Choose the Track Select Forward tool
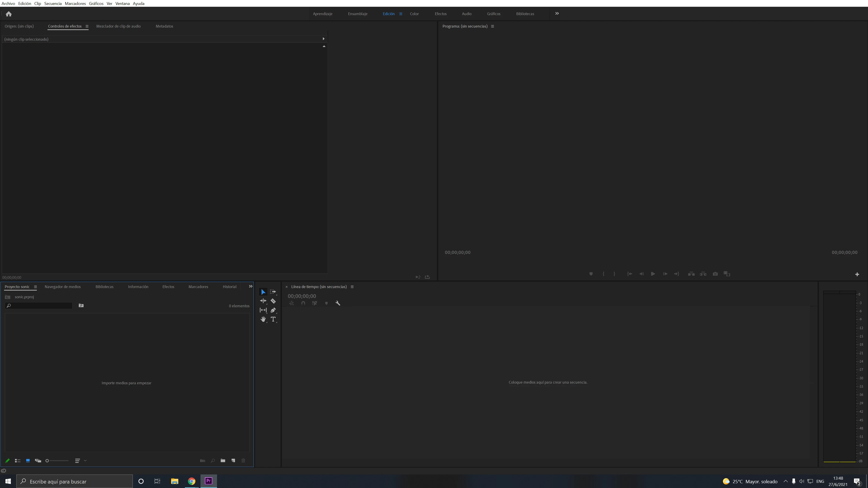868x488 pixels. (273, 292)
